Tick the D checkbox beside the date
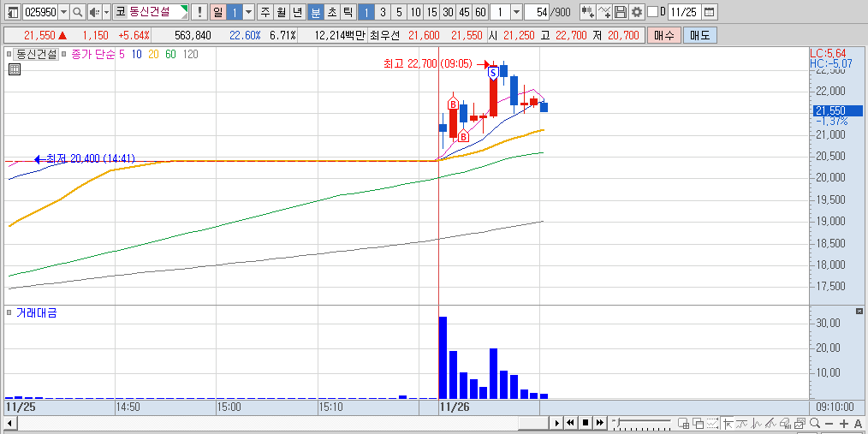 coord(652,12)
